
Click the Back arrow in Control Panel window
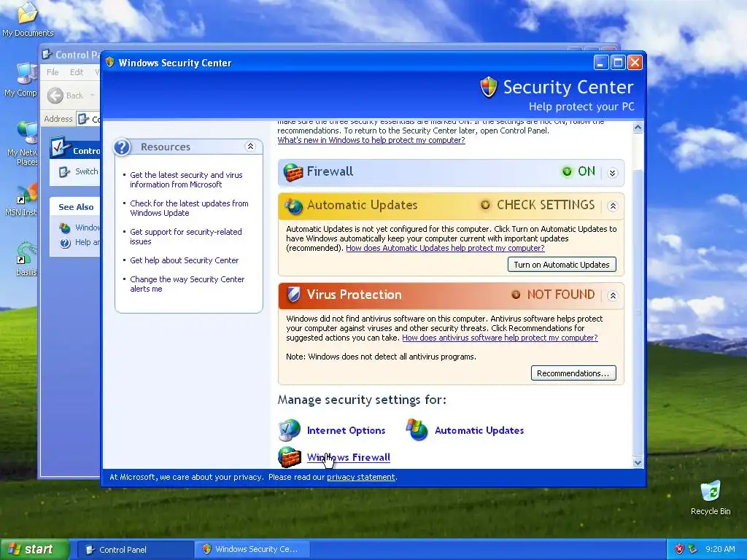(55, 96)
